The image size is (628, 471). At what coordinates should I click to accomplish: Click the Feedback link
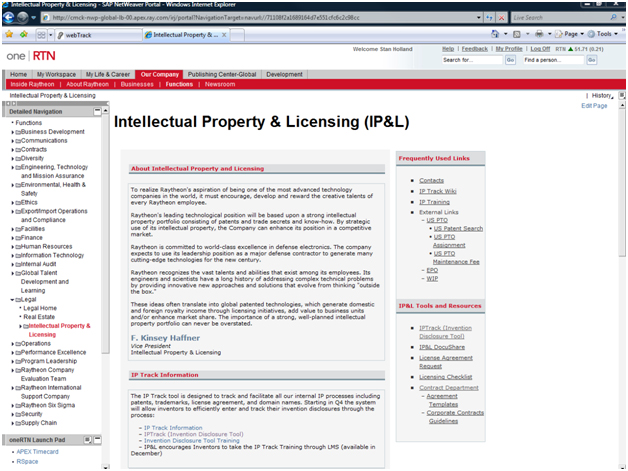click(x=475, y=49)
